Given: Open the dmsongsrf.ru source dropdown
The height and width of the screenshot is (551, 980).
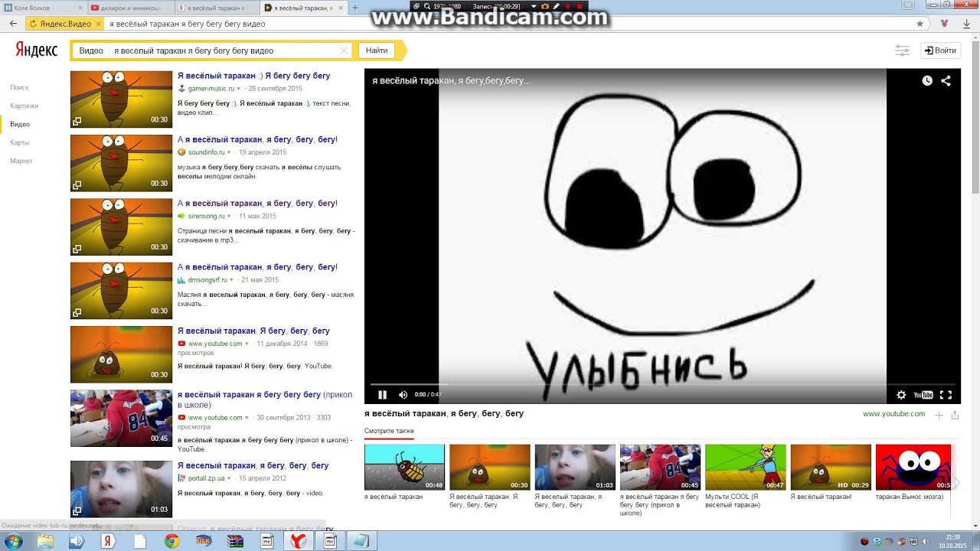Looking at the screenshot, I should pyautogui.click(x=231, y=280).
